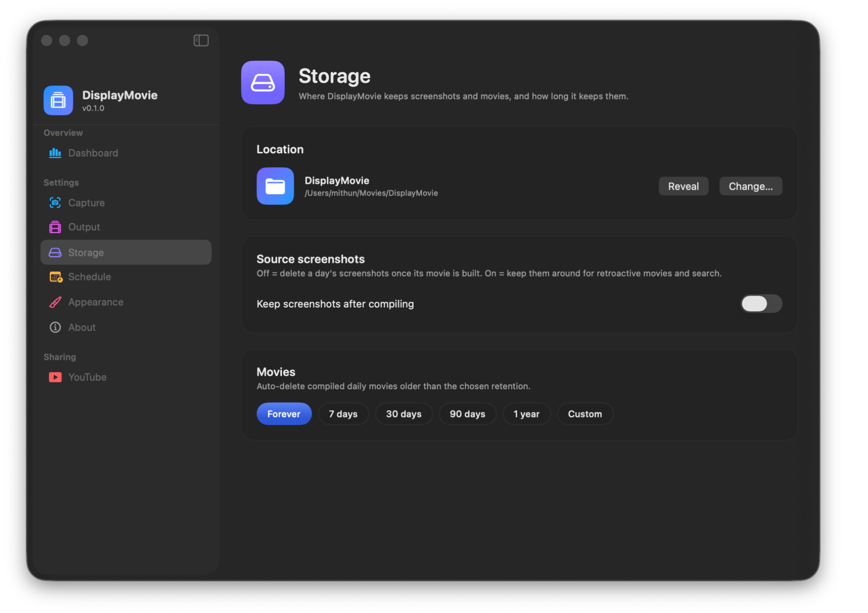Click the window zoom button
Viewport: 868px width, 613px height.
pyautogui.click(x=83, y=40)
